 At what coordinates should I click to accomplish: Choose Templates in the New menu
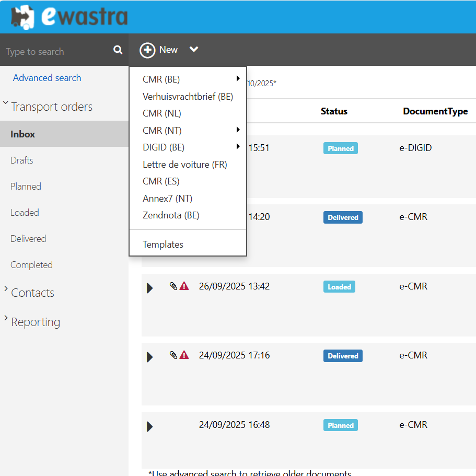(163, 245)
